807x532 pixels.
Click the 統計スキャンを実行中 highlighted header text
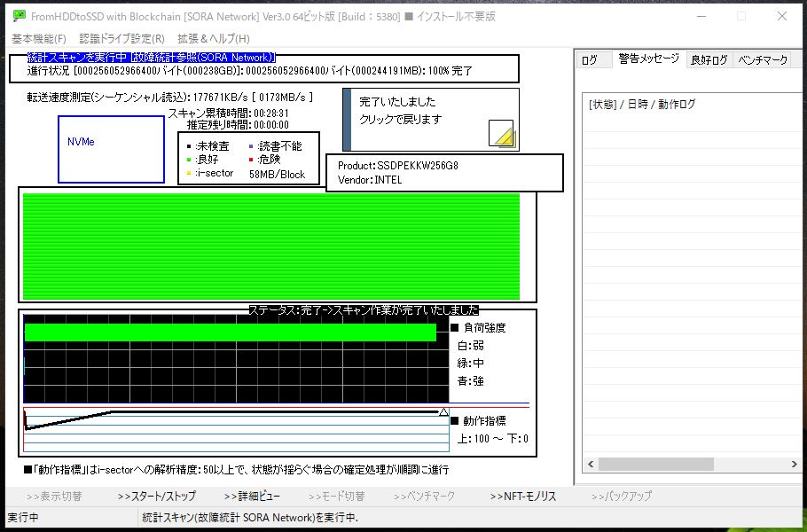coord(152,58)
